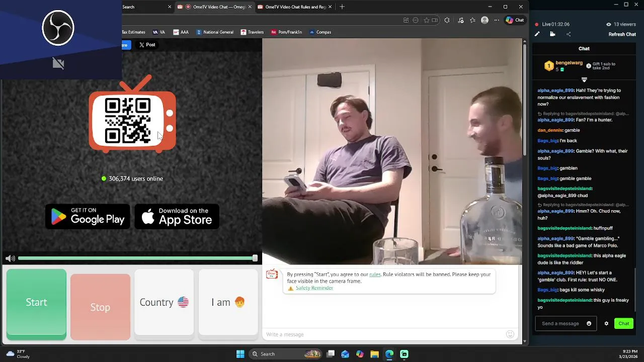Click the pencil edit icon in stream panel
This screenshot has width=644, height=362.
click(537, 34)
